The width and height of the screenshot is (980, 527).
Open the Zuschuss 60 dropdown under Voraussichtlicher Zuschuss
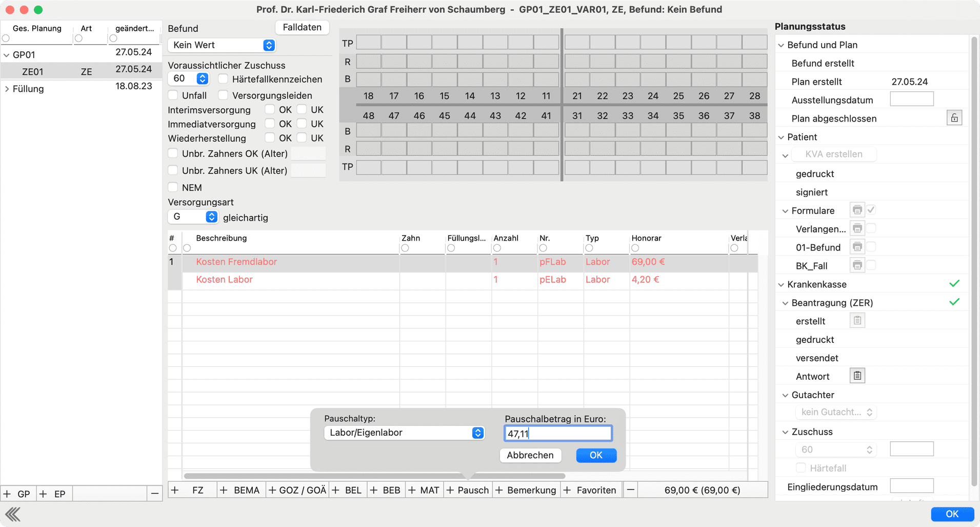(188, 79)
